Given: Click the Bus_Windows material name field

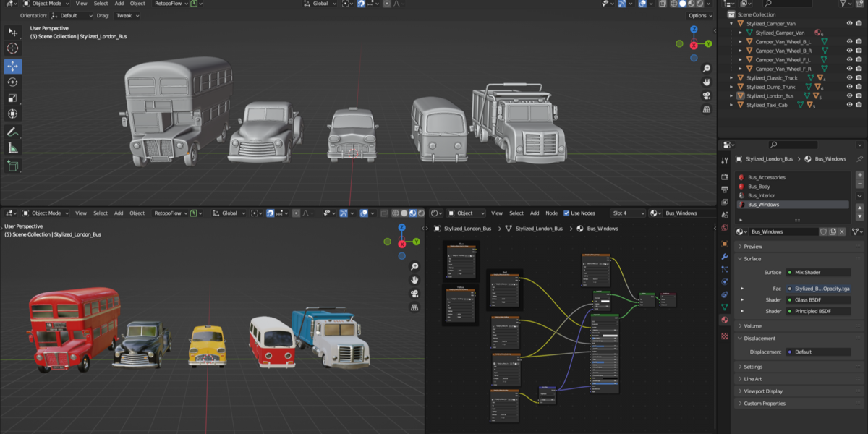Looking at the screenshot, I should pyautogui.click(x=783, y=231).
